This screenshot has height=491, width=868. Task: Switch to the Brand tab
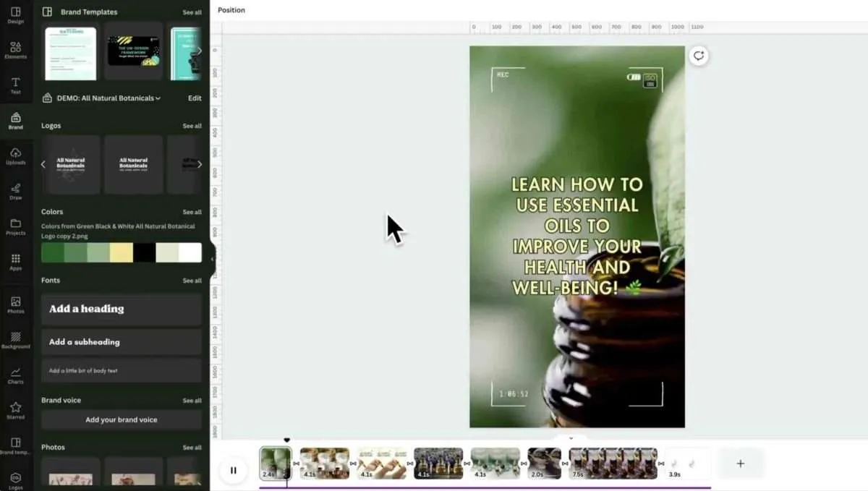pyautogui.click(x=15, y=120)
